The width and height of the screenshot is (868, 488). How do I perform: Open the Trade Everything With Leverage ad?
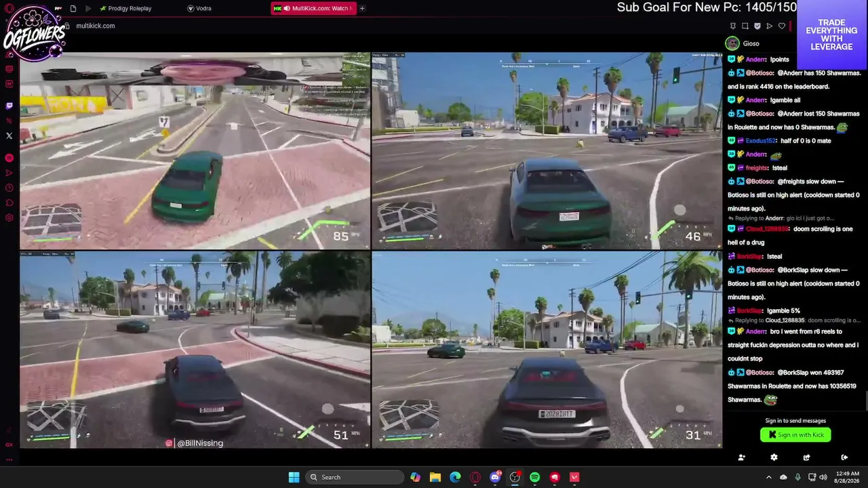click(x=831, y=35)
